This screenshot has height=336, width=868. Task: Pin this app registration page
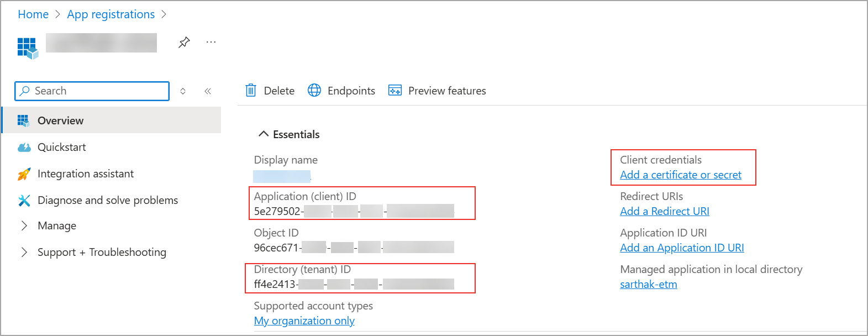pyautogui.click(x=184, y=42)
